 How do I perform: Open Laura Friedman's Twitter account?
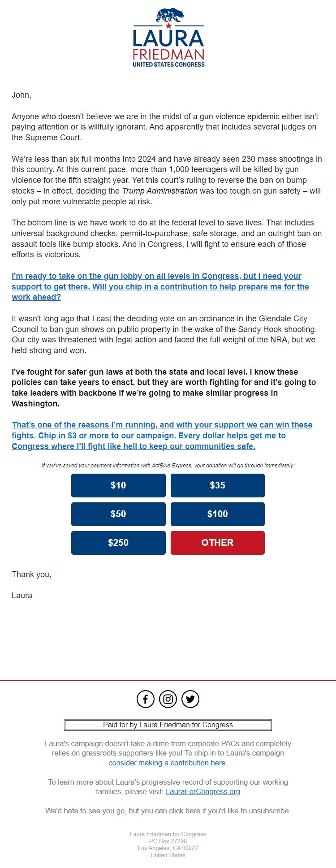tap(190, 699)
